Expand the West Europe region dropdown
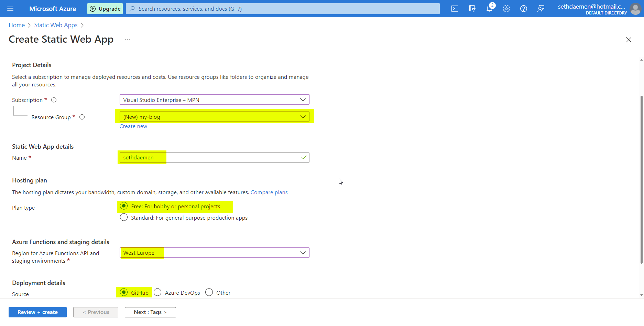The width and height of the screenshot is (644, 326). tap(215, 253)
